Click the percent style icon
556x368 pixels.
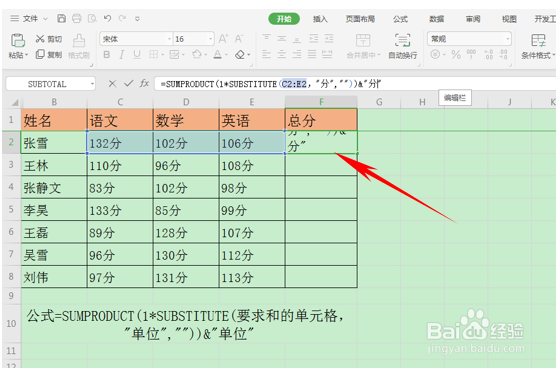456,55
